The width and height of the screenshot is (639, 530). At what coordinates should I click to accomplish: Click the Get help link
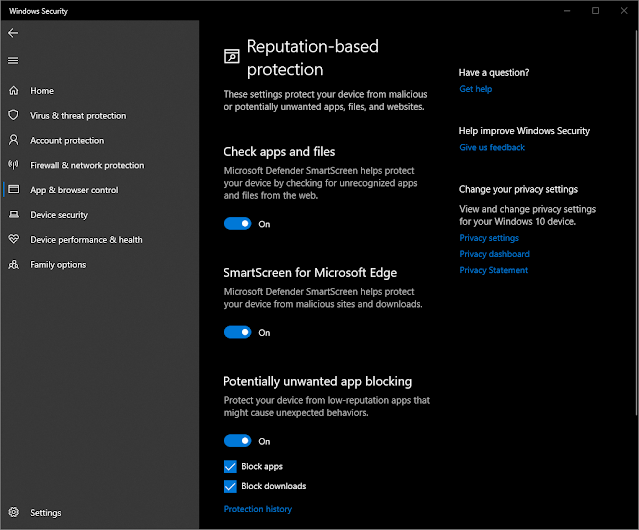click(476, 89)
